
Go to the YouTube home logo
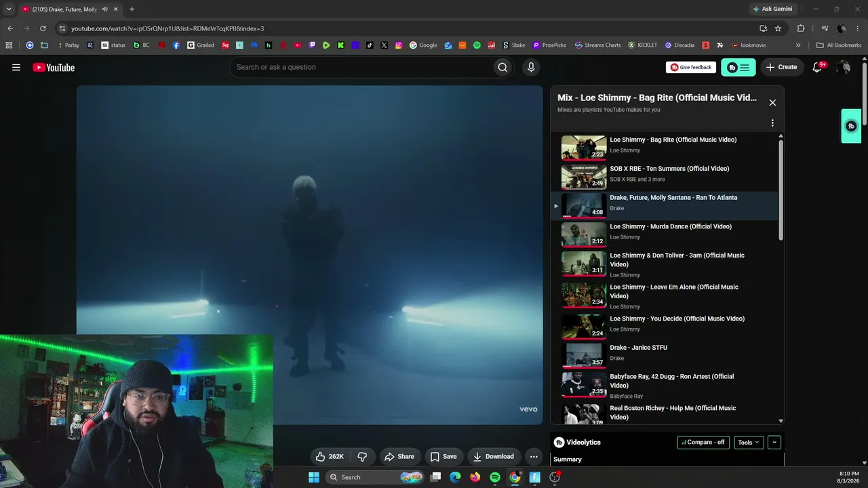54,67
